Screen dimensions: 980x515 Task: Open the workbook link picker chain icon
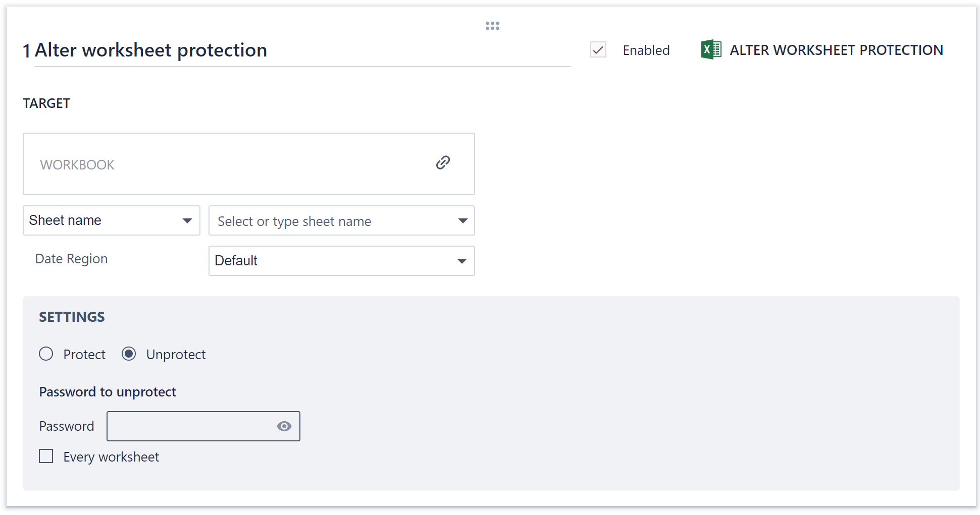[443, 162]
